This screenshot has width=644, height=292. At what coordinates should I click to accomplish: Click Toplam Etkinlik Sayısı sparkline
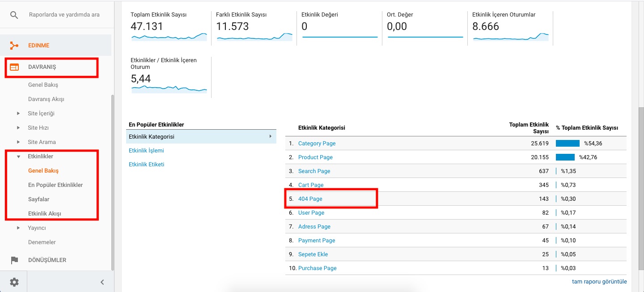169,37
